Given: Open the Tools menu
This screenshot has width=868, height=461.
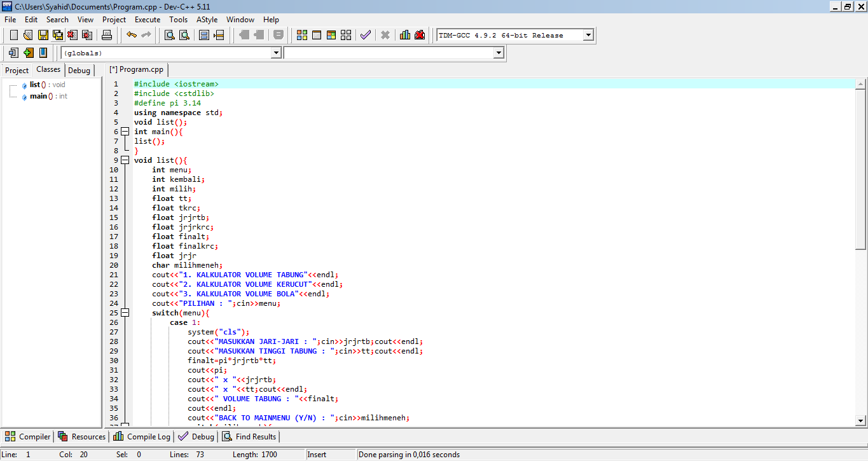Looking at the screenshot, I should [179, 20].
